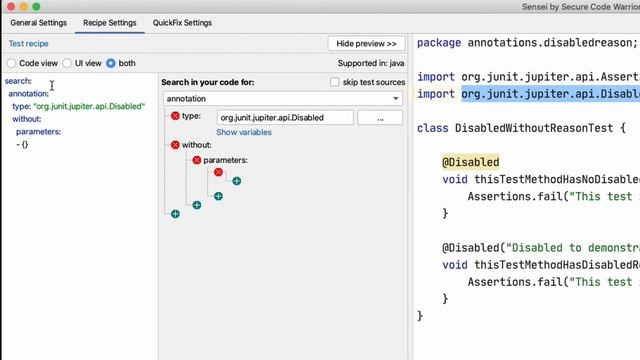Viewport: 640px width, 360px height.
Task: Switch to the Recipe Settings tab
Action: (x=110, y=23)
